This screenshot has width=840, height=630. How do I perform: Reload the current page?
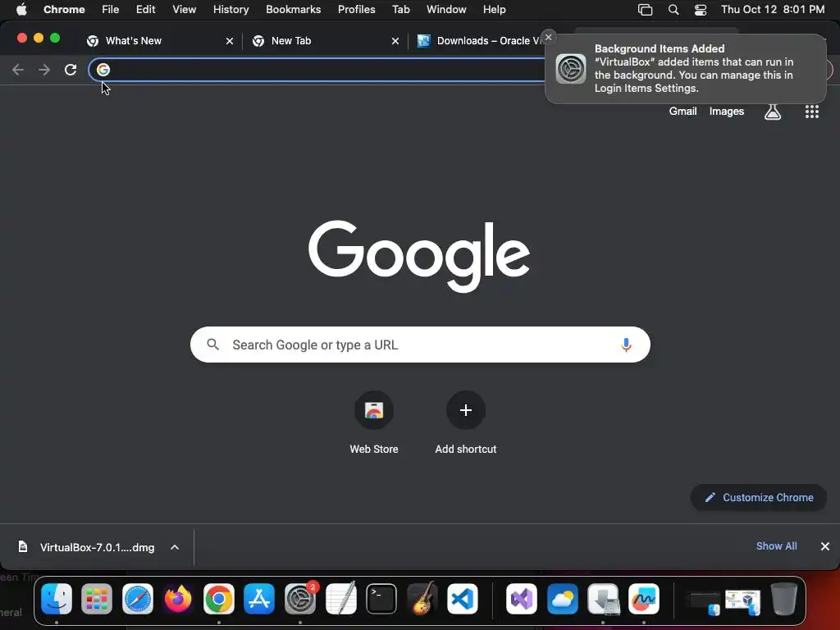pos(71,70)
